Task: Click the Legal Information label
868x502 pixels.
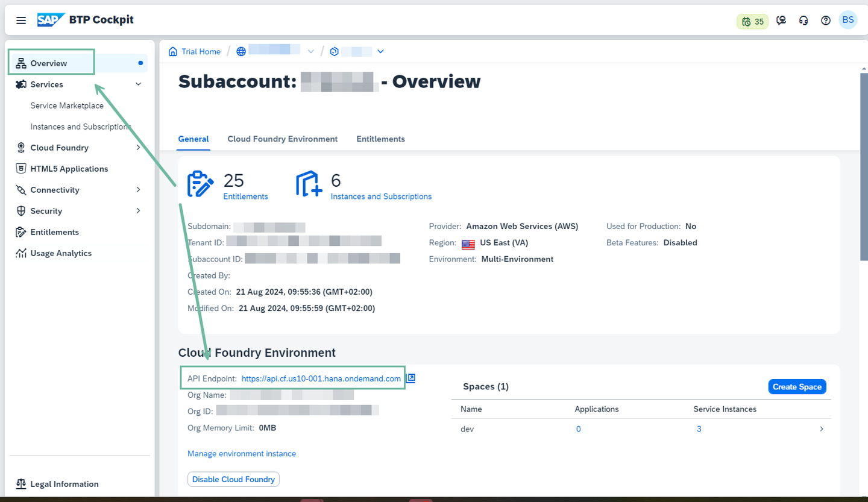Action: [64, 484]
